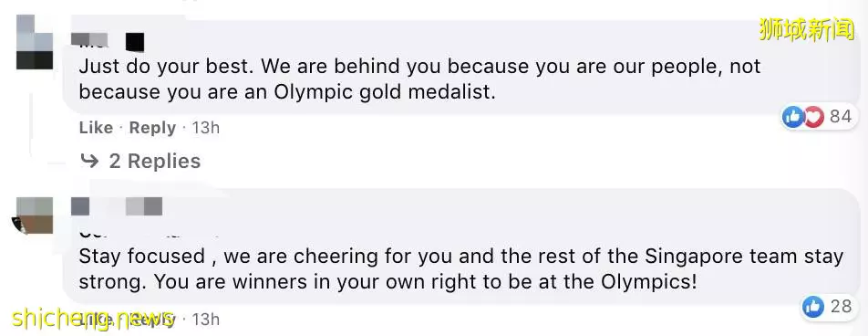
Task: Open the first commenter's pixelated profile picture
Action: (35, 42)
